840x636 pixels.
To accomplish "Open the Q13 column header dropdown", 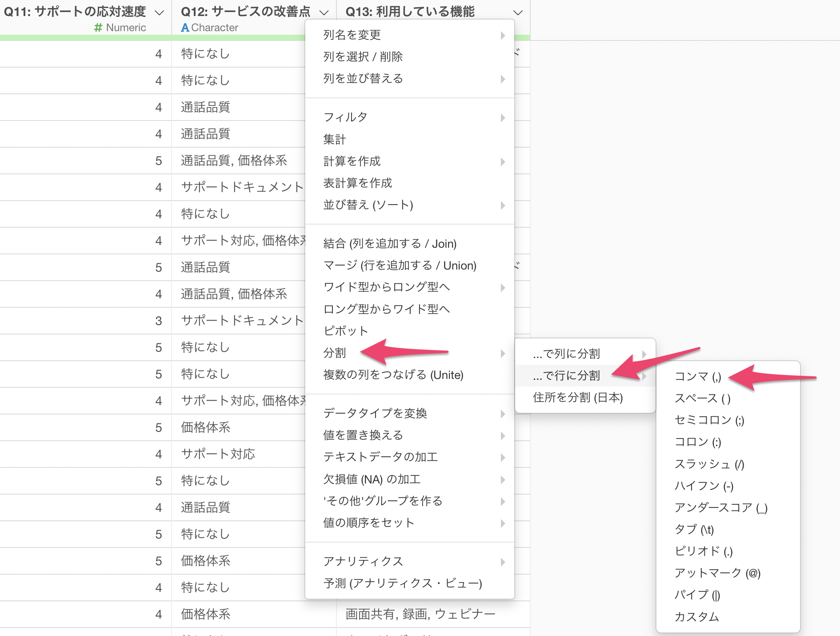I will coord(518,12).
